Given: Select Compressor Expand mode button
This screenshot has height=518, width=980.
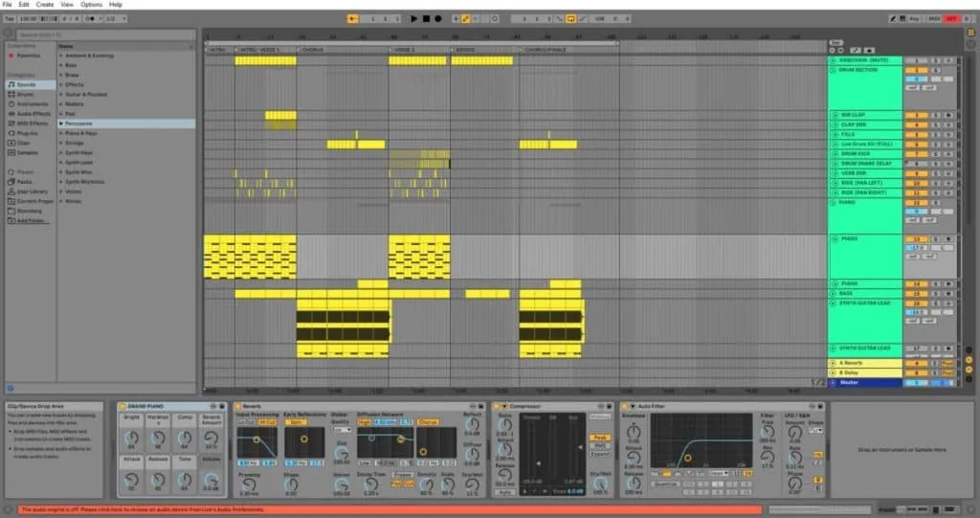Looking at the screenshot, I should pyautogui.click(x=600, y=454).
